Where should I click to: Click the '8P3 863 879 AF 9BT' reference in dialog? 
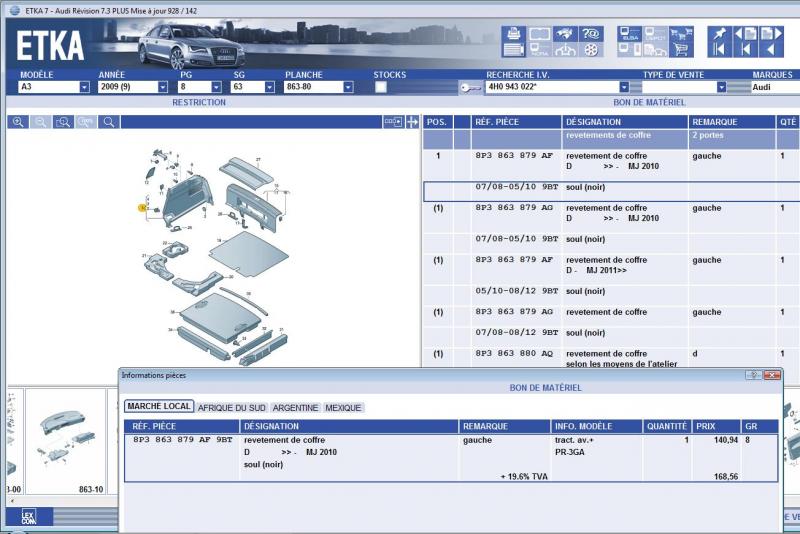click(183, 440)
